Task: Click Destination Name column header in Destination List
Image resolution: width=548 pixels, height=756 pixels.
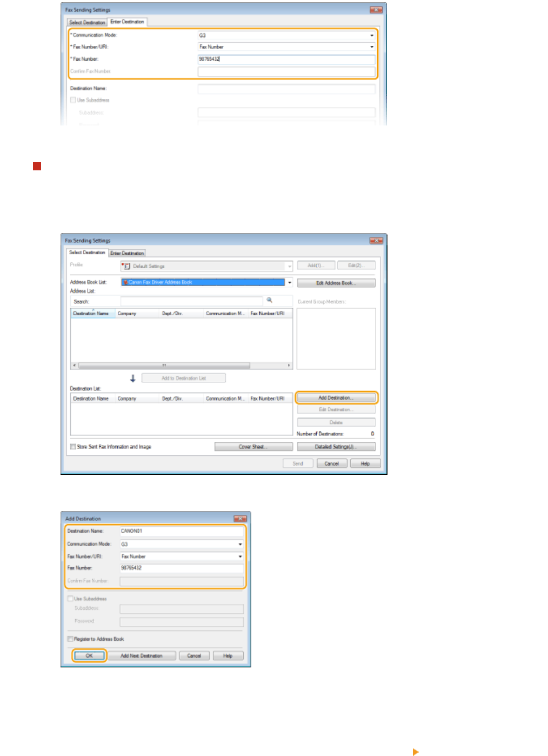Action: click(x=93, y=399)
